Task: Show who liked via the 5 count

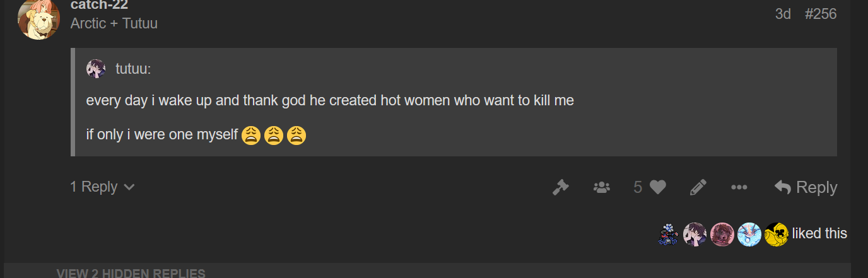Action: [x=638, y=187]
